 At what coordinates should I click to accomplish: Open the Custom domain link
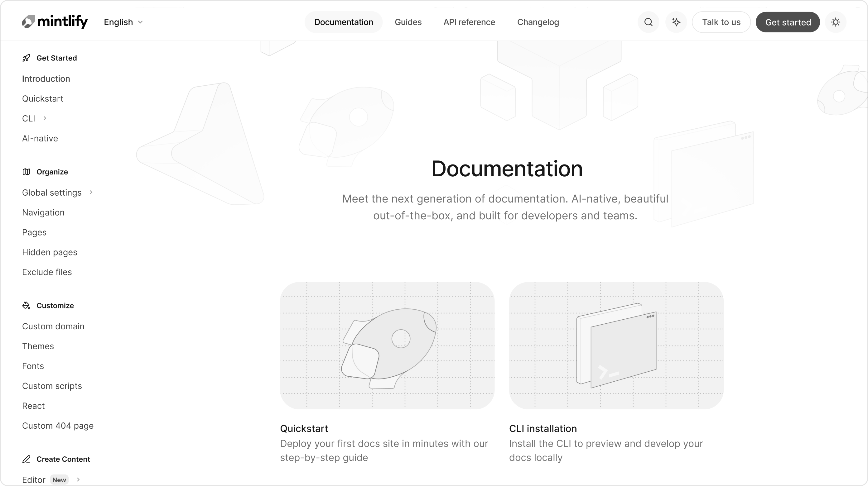coord(53,326)
